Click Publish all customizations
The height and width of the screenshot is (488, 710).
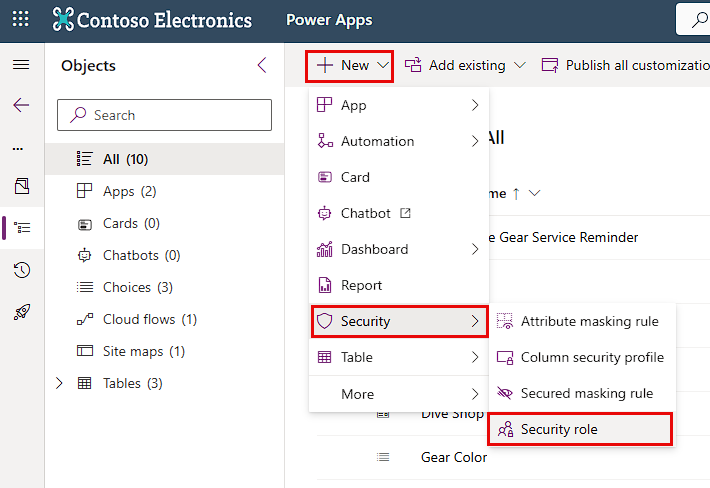(625, 65)
